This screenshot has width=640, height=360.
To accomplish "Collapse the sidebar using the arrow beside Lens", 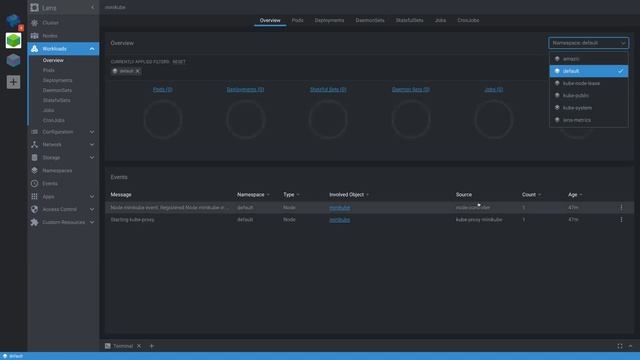I will click(93, 7).
